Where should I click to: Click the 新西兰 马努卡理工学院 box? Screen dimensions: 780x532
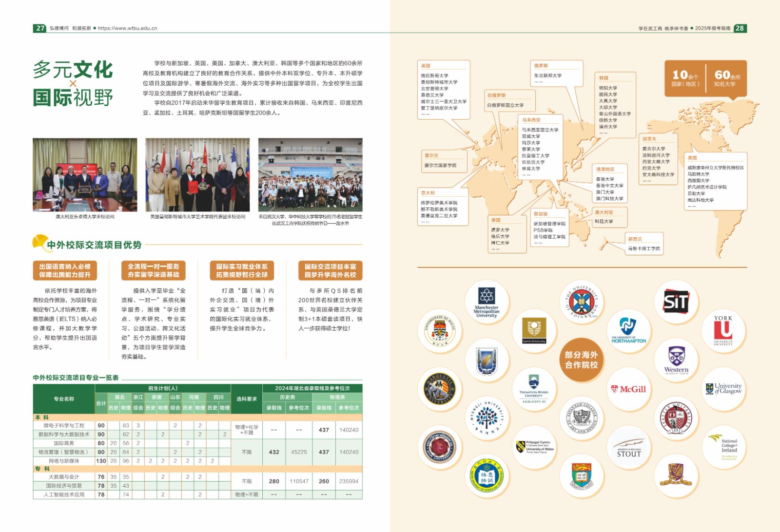(644, 244)
